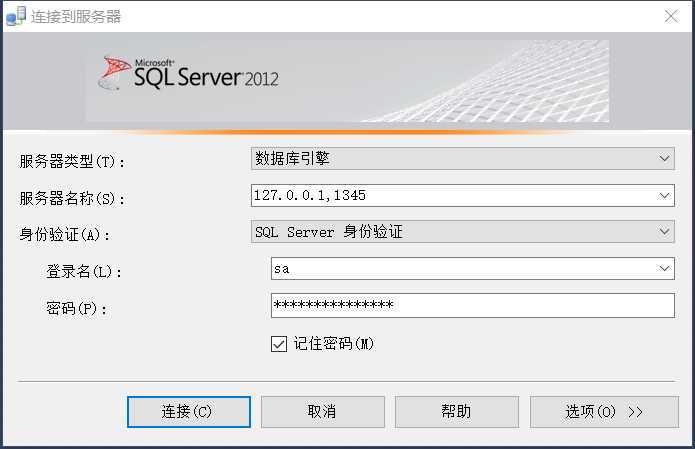Image resolution: width=695 pixels, height=449 pixels.
Task: Click the 服务器类型(T) label
Action: click(72, 161)
